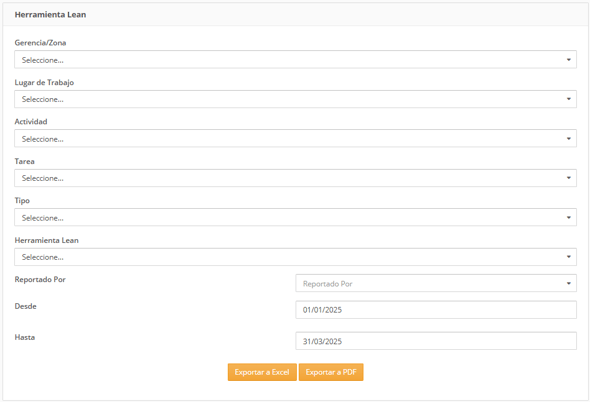The height and width of the screenshot is (402, 590).
Task: Click the Hasta date field
Action: pos(436,341)
